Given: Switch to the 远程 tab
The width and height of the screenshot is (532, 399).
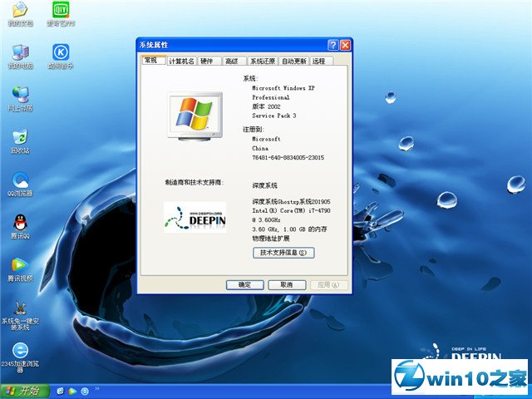Looking at the screenshot, I should pos(322,61).
